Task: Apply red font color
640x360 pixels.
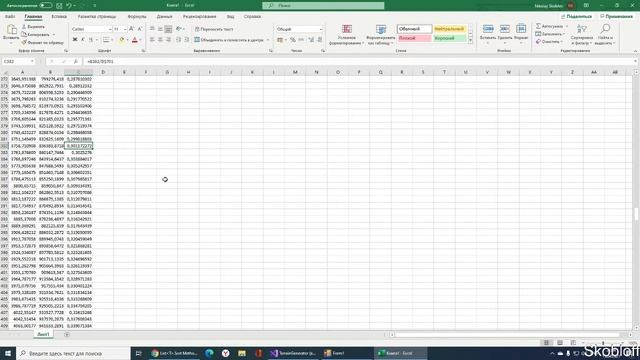Action: [135, 40]
